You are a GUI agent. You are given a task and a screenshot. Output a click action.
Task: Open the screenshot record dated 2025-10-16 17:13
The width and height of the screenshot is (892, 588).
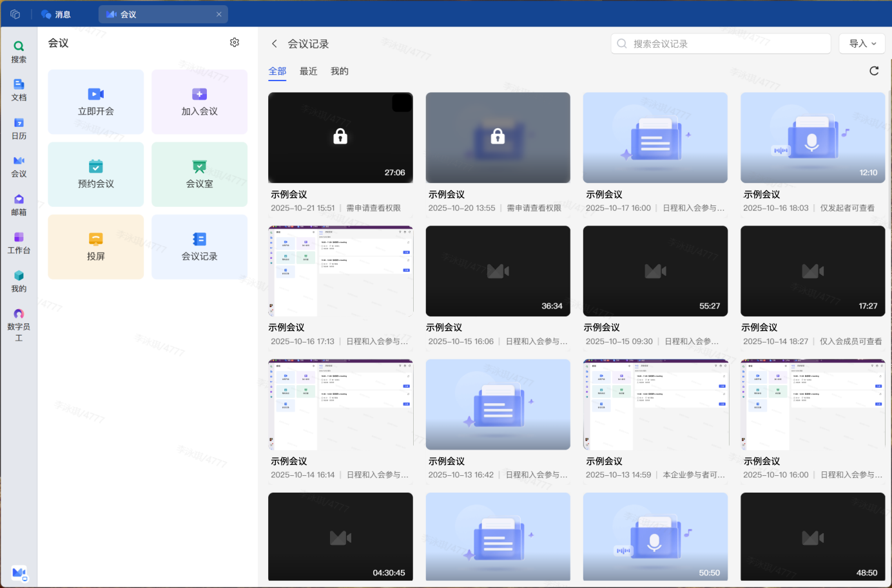tap(340, 271)
